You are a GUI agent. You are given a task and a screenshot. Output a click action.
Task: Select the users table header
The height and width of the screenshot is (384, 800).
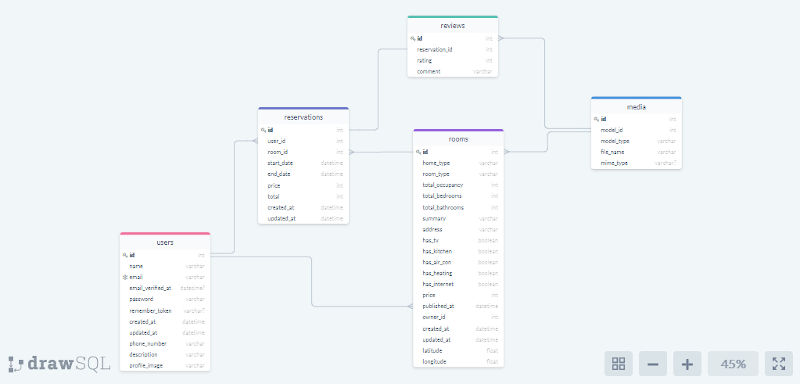pyautogui.click(x=165, y=242)
